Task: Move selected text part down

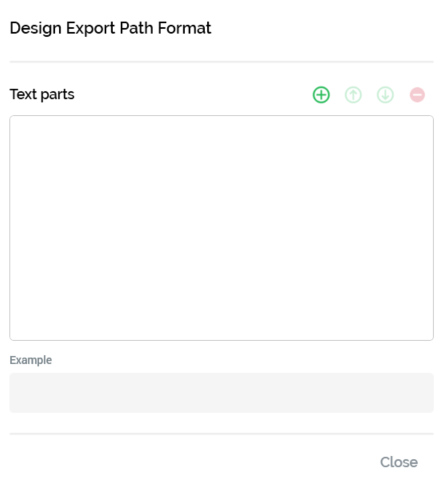Action: 385,95
